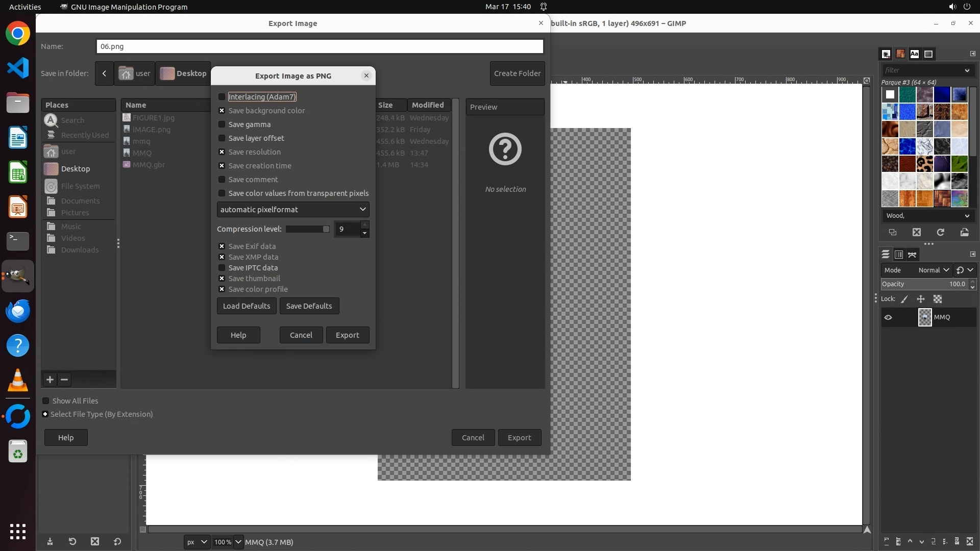Open the Wood tag dropdown
This screenshot has height=551, width=980.
click(x=966, y=216)
